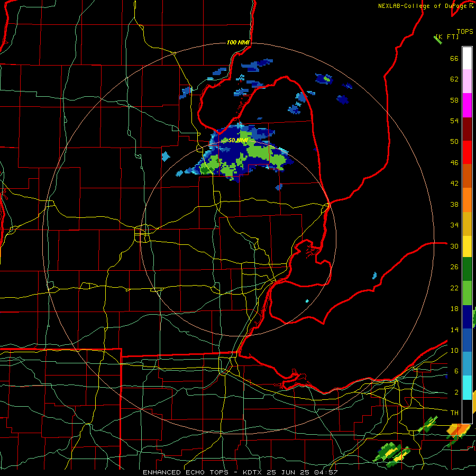This screenshot has width=476, height=476.
Task: Click the small light-blue echo west of the storm cluster
Action: [166, 157]
